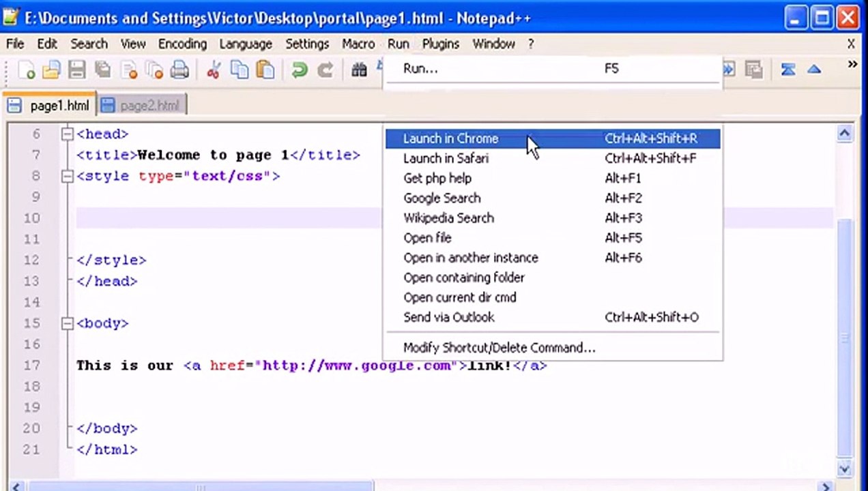Click the title text 'Welcome to page 1'
This screenshot has height=491, width=868.
(214, 155)
